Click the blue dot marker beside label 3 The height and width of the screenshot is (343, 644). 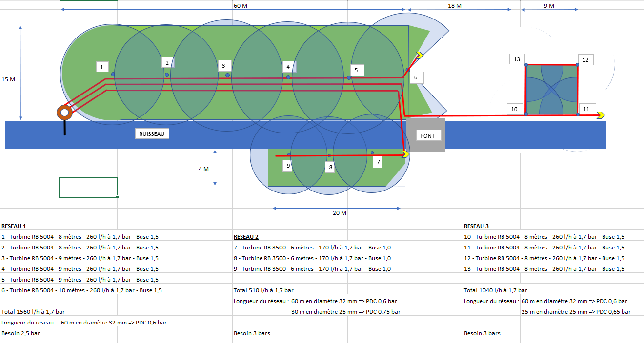(x=227, y=75)
